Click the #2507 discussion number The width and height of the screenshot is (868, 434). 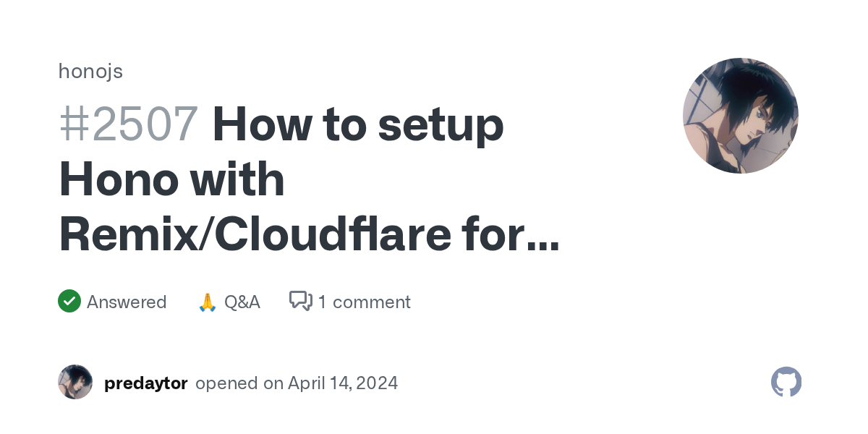point(128,124)
